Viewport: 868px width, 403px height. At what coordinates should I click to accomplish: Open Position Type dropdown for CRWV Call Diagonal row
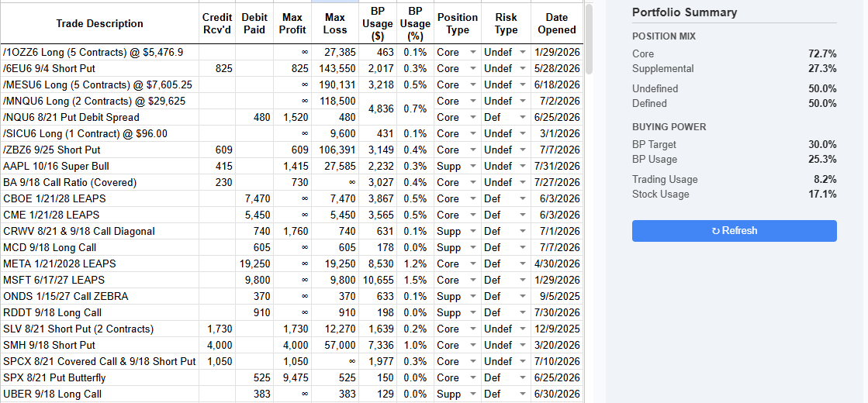(x=472, y=231)
